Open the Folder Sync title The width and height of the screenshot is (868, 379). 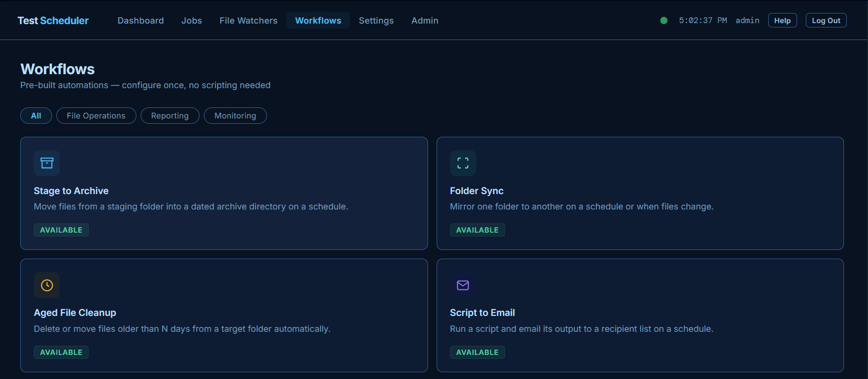[x=477, y=191]
